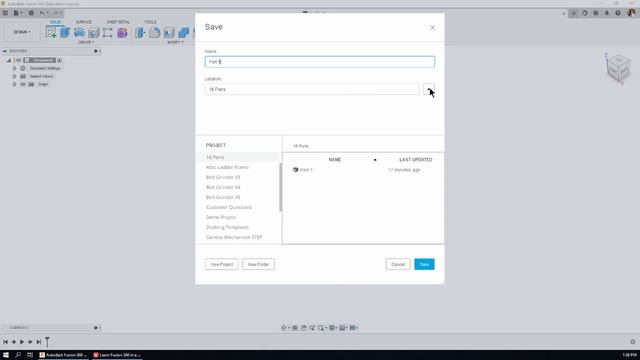Screen dimensions: 640x360
Task: Collapse the location browser arrow button
Action: tap(429, 89)
